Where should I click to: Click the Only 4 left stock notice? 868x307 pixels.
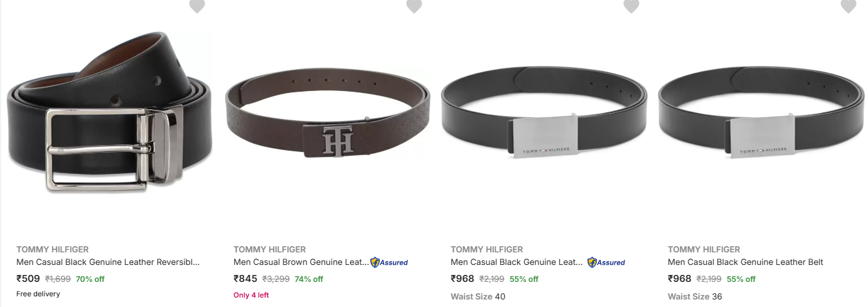(251, 295)
